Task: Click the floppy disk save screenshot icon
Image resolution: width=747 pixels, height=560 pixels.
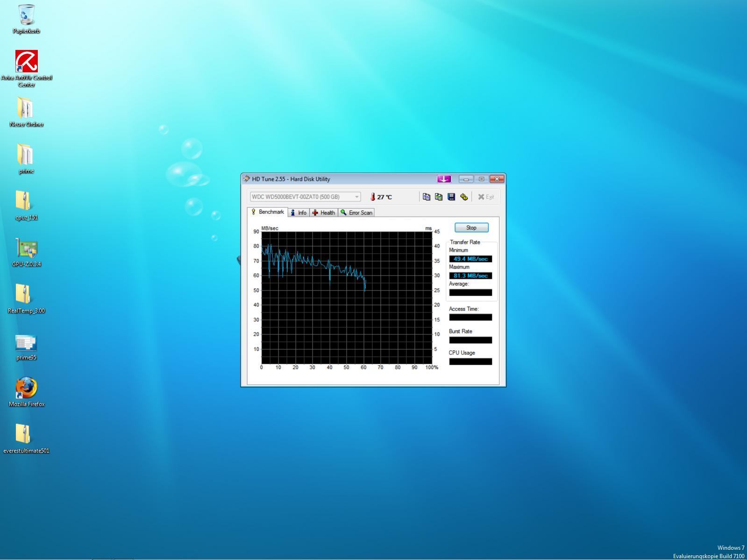Action: [451, 197]
